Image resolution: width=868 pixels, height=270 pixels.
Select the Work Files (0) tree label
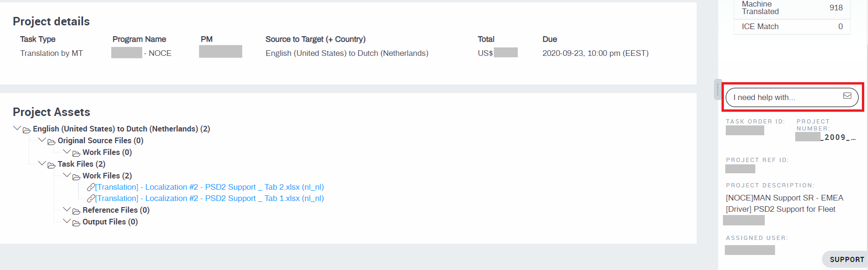pos(107,153)
